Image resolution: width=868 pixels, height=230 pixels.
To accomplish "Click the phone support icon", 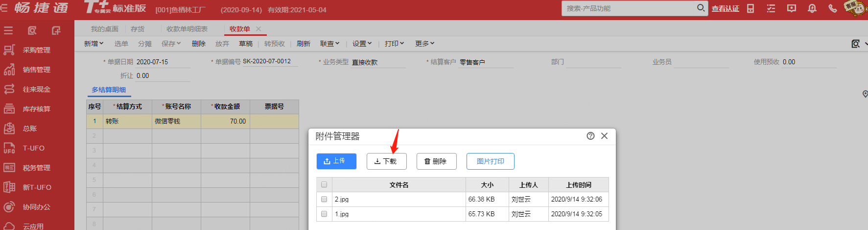I will point(832,8).
